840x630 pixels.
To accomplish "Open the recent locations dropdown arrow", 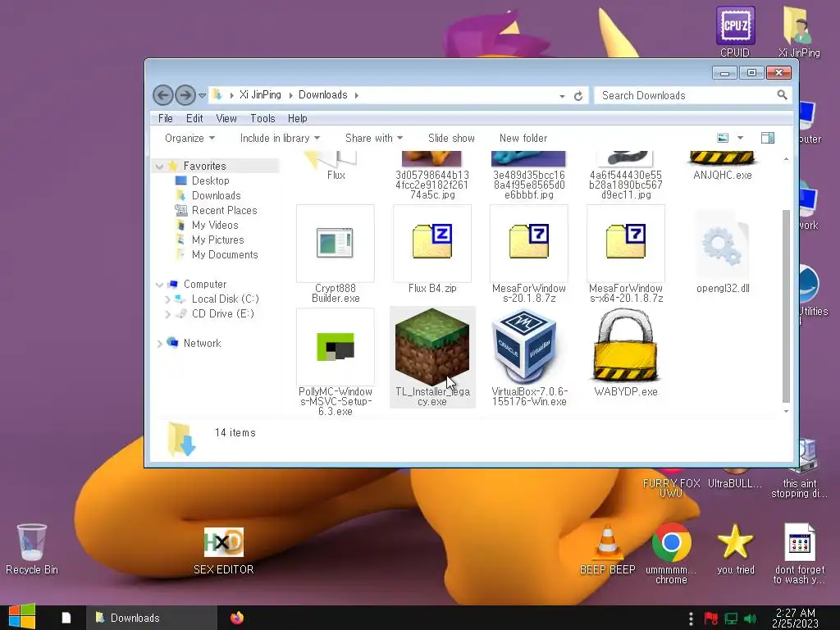I will coord(202,96).
